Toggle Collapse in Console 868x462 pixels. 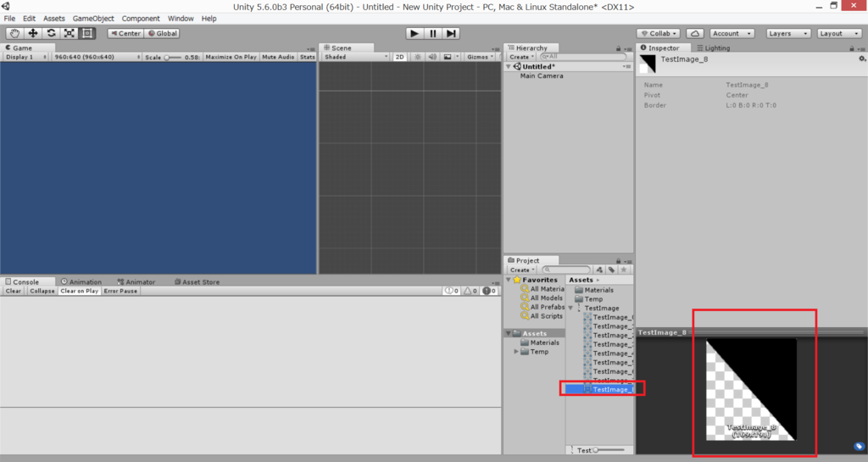pyautogui.click(x=42, y=291)
